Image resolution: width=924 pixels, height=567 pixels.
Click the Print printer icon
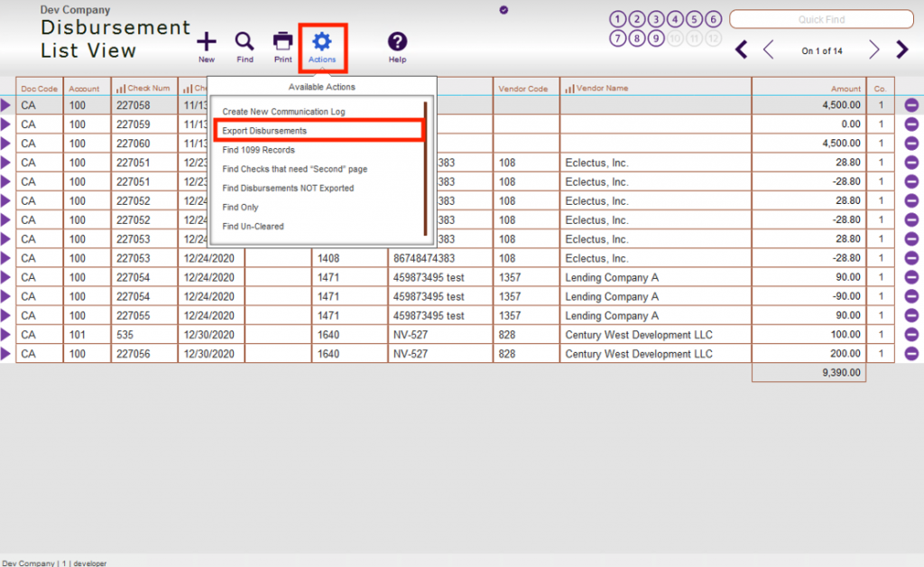click(282, 42)
